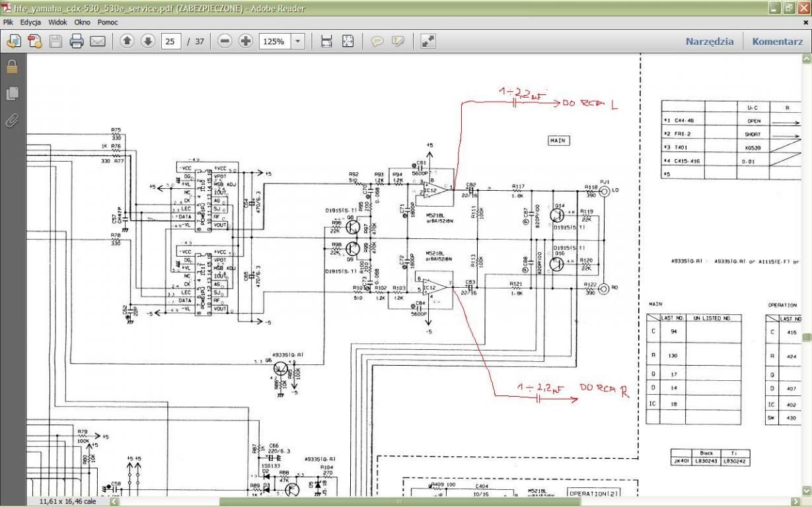Go to the previous page arrow
This screenshot has height=507, width=812.
(x=127, y=41)
